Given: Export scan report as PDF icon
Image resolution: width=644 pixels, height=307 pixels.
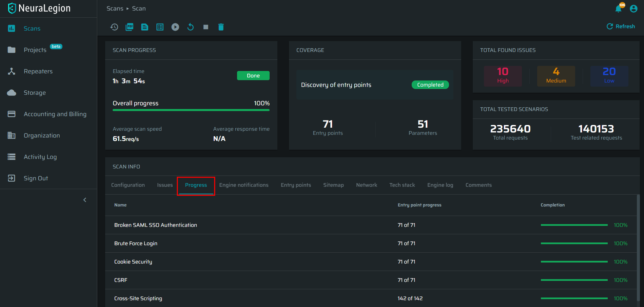Looking at the screenshot, I should point(130,27).
